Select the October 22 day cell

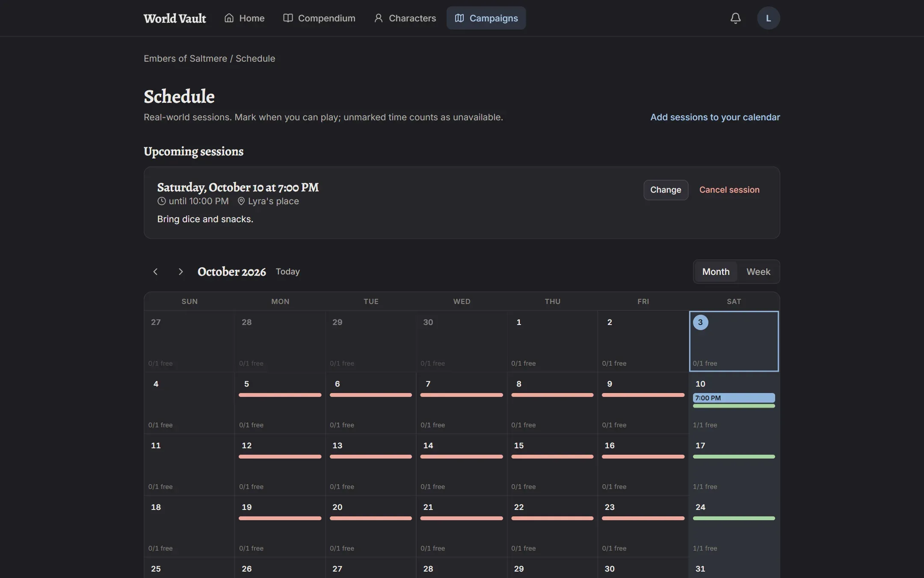552,526
